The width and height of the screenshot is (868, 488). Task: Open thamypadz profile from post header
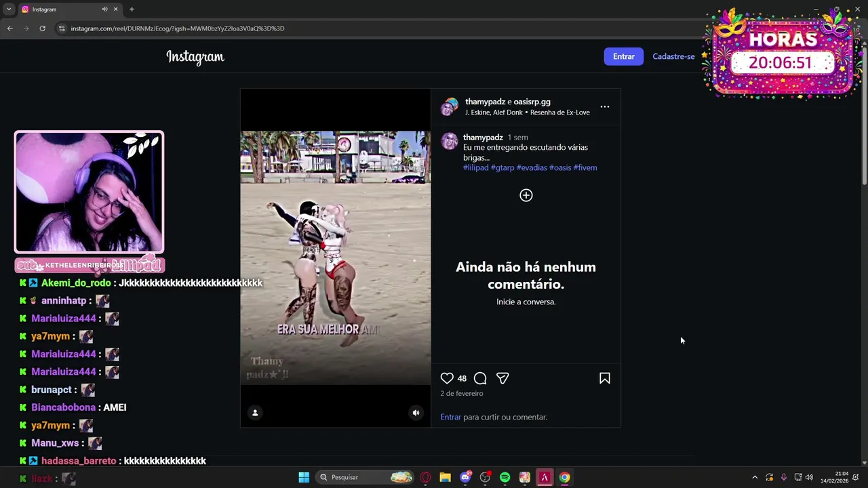click(x=485, y=102)
